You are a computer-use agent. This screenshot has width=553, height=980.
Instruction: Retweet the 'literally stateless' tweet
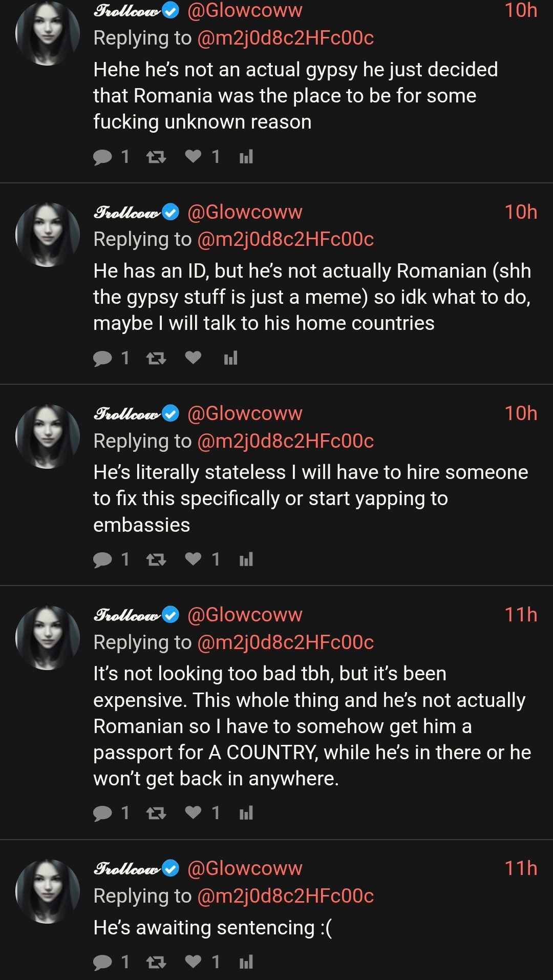(x=156, y=559)
